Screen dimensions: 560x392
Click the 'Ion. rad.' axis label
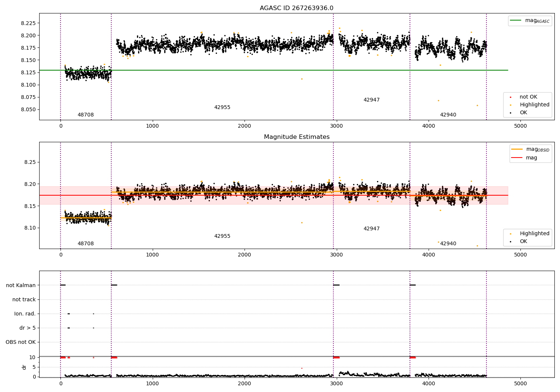(25, 314)
